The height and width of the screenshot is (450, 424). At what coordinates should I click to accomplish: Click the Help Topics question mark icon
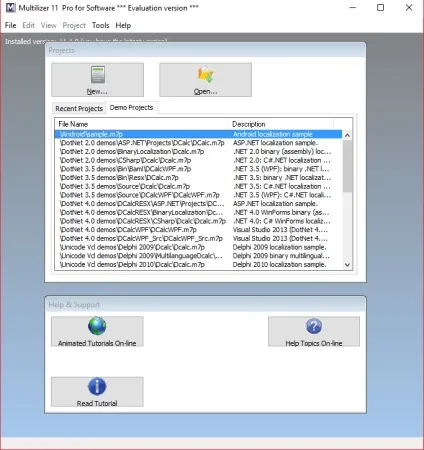click(314, 326)
